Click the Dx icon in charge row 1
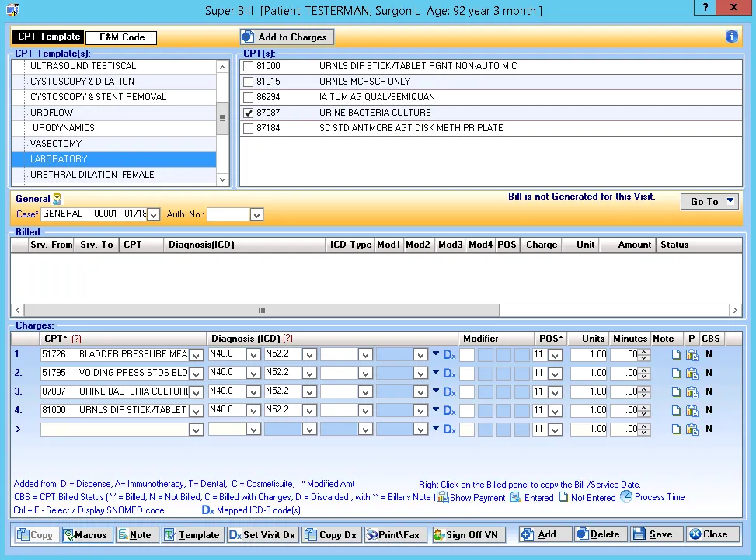The height and width of the screenshot is (560, 756). pyautogui.click(x=449, y=354)
